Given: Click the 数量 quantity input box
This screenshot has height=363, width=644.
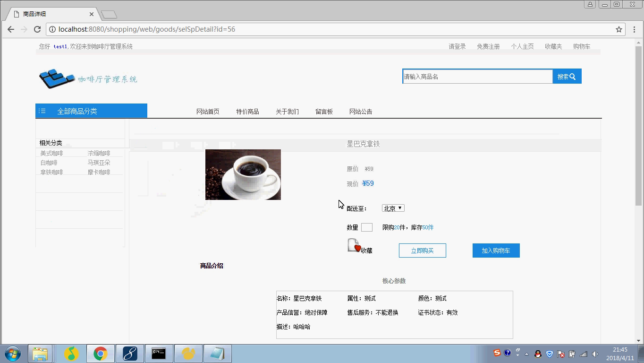Looking at the screenshot, I should (x=367, y=227).
